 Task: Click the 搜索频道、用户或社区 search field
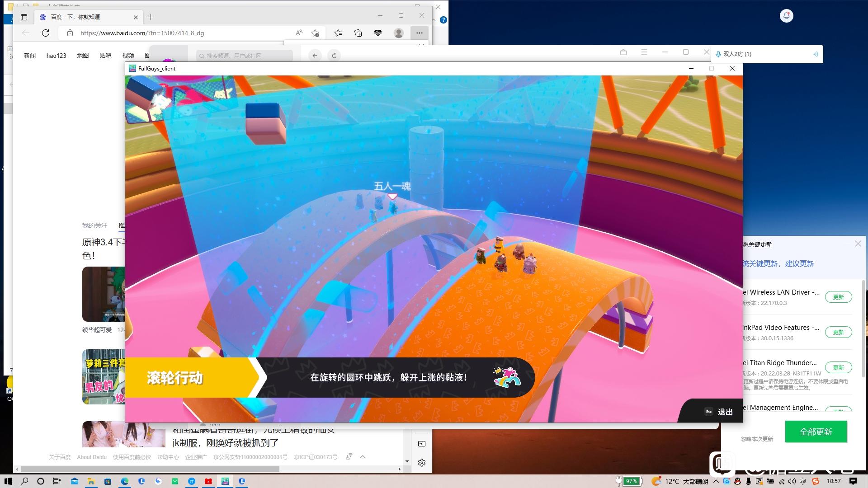(x=245, y=56)
